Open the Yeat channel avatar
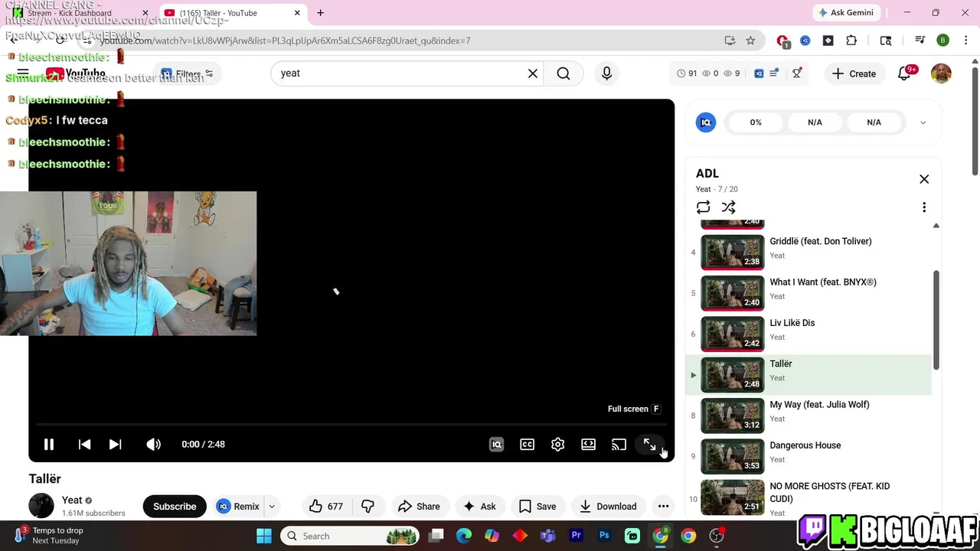Viewport: 980px width, 551px height. click(x=41, y=506)
